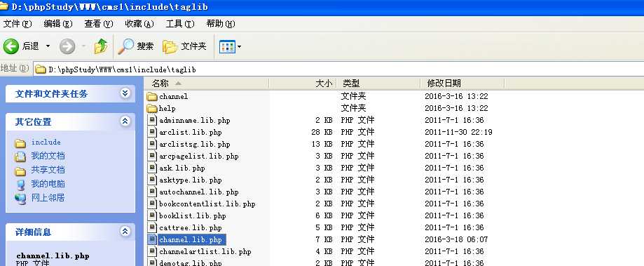Open the 收藏(A) menu
The height and width of the screenshot is (266, 644).
pyautogui.click(x=139, y=24)
